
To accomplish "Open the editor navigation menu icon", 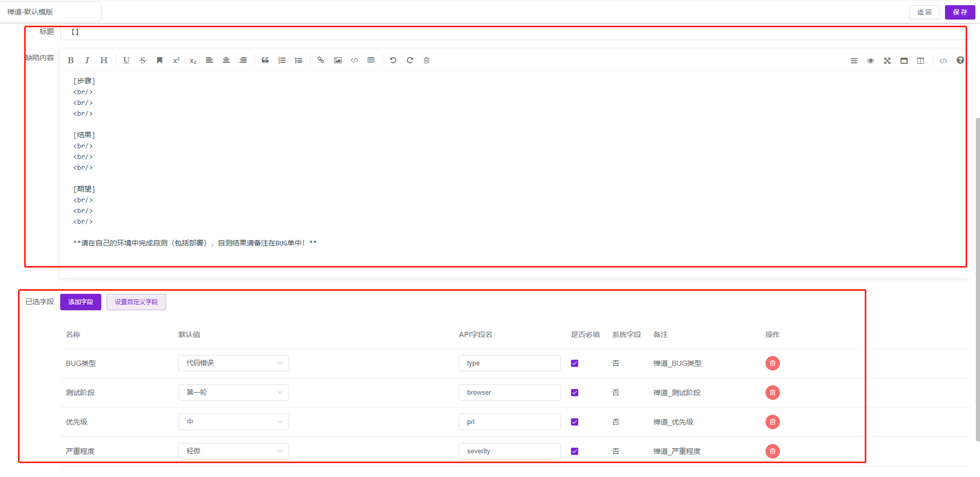I will (854, 61).
